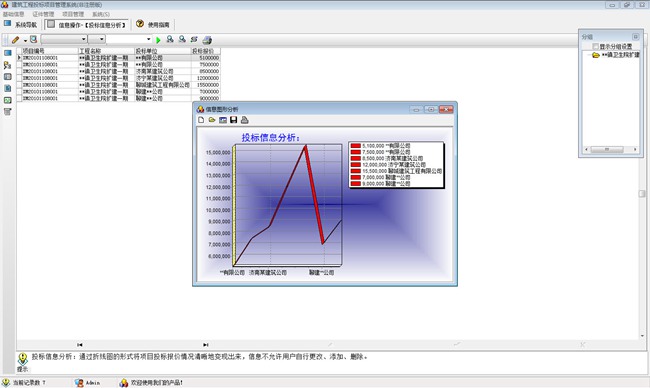Tick the row checkbox for 济南某建筑公司
The image size is (650, 388).
point(19,71)
